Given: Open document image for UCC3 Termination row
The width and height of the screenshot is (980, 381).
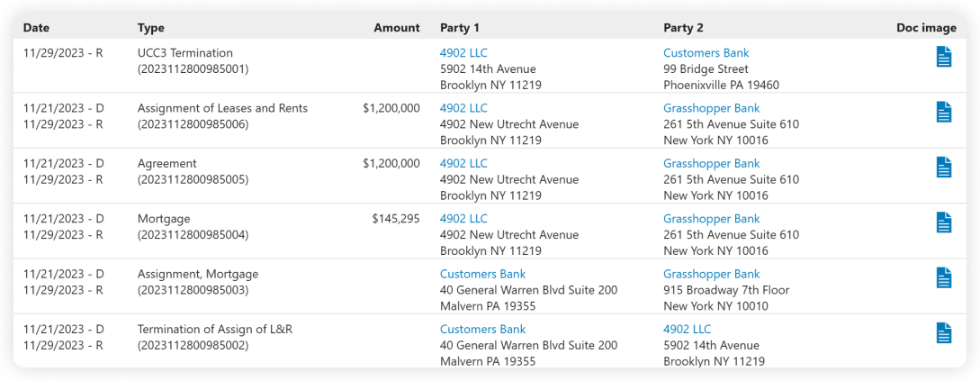Looking at the screenshot, I should [943, 57].
